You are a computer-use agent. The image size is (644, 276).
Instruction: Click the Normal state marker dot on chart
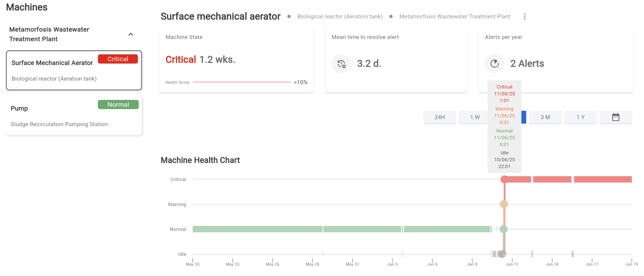pyautogui.click(x=504, y=229)
